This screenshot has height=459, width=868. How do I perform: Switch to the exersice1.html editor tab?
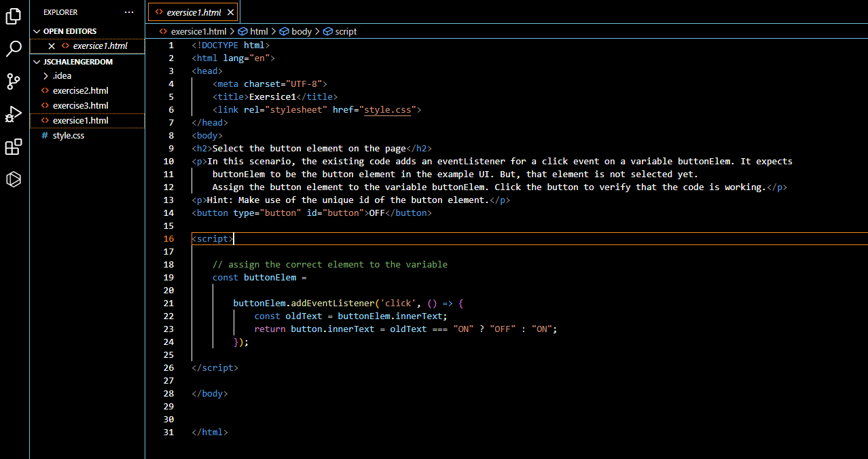tap(192, 12)
